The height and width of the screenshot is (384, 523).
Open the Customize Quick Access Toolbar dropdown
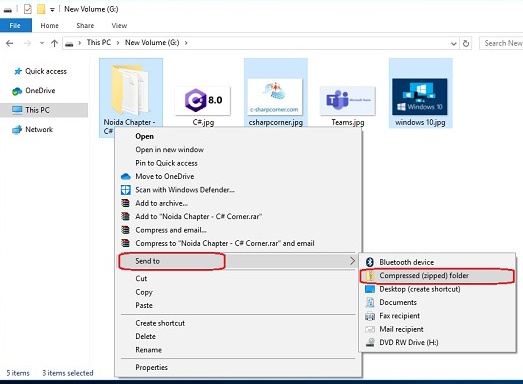[52, 10]
